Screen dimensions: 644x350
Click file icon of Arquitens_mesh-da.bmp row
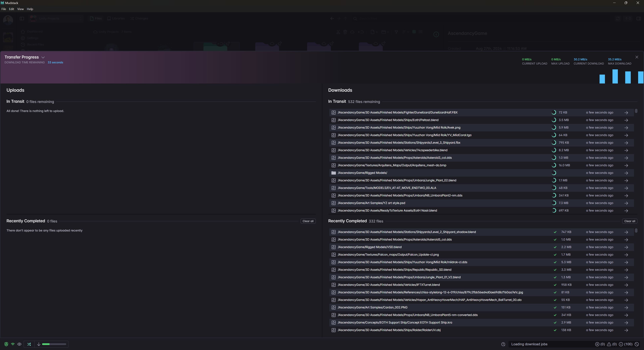tap(334, 165)
